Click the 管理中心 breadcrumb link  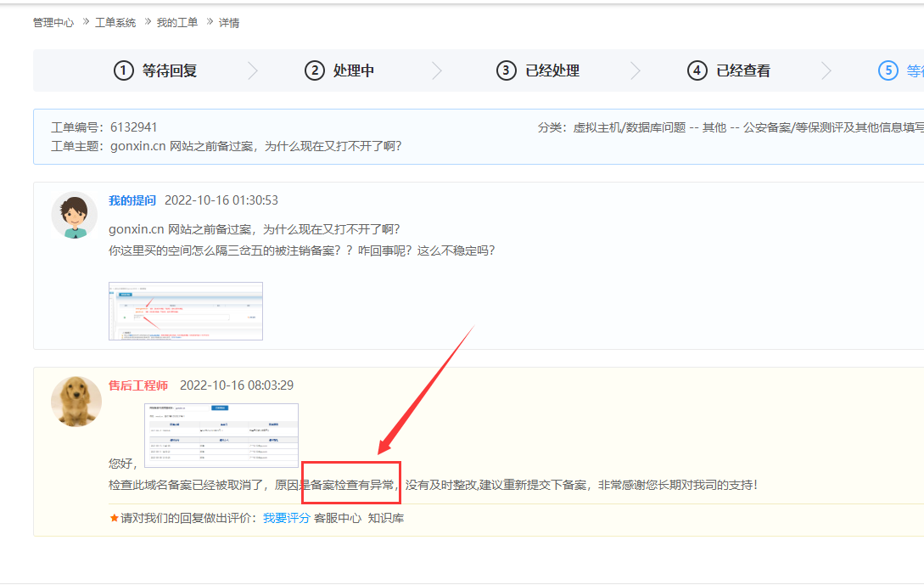coord(53,23)
